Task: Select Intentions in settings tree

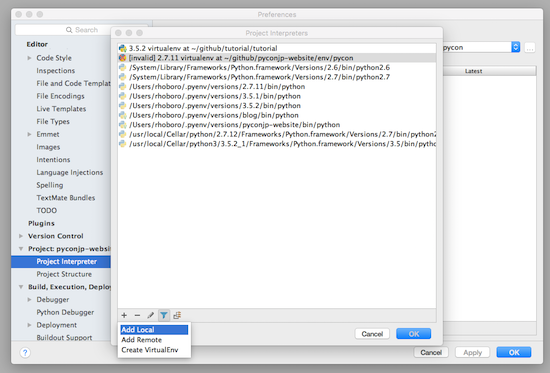Action: (x=53, y=160)
